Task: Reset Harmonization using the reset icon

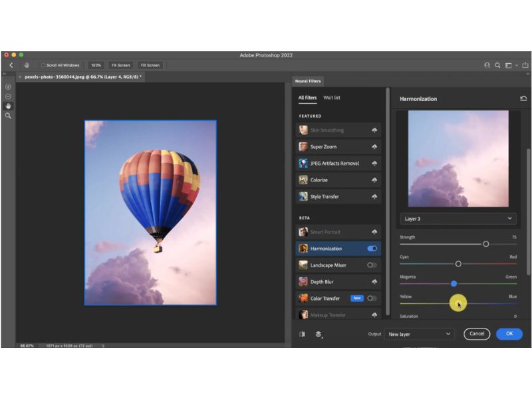Action: 524,98
